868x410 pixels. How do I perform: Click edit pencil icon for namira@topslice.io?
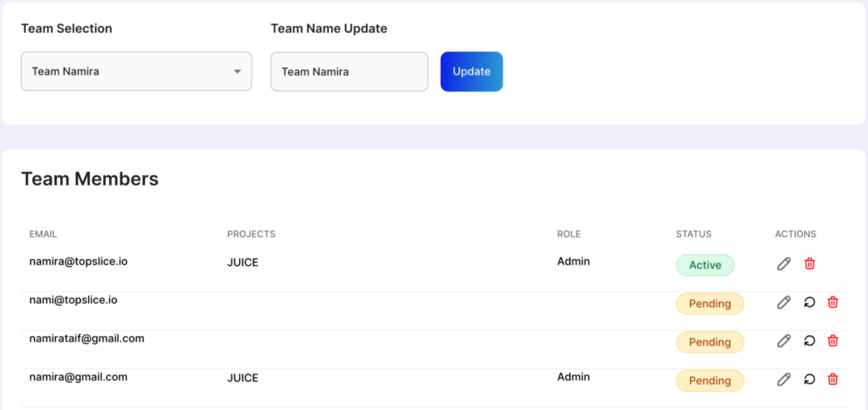coord(784,264)
